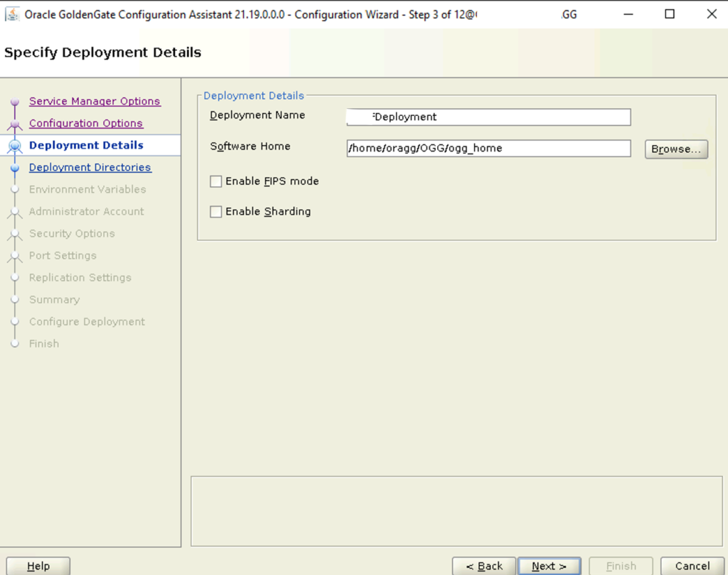Click the Deployment Name input field
This screenshot has height=575, width=728.
point(488,117)
